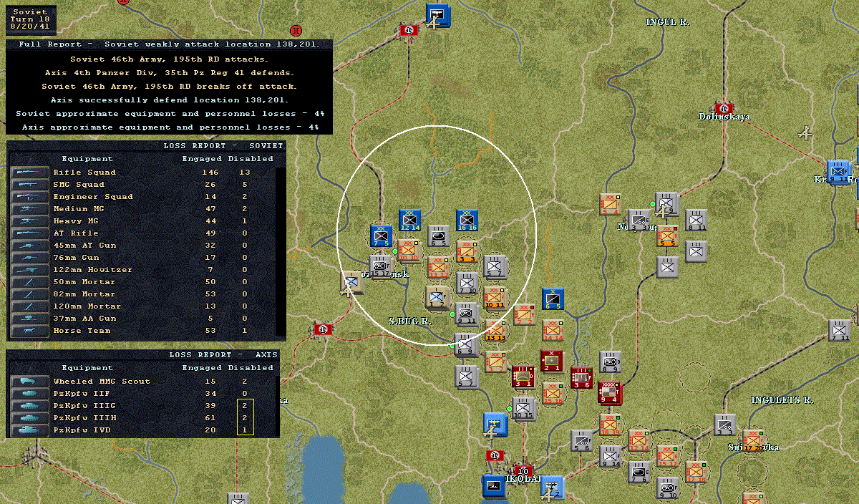Select the grey 8-9 motorized counter
Viewport: 859px width, 504px height.
pyautogui.click(x=610, y=362)
